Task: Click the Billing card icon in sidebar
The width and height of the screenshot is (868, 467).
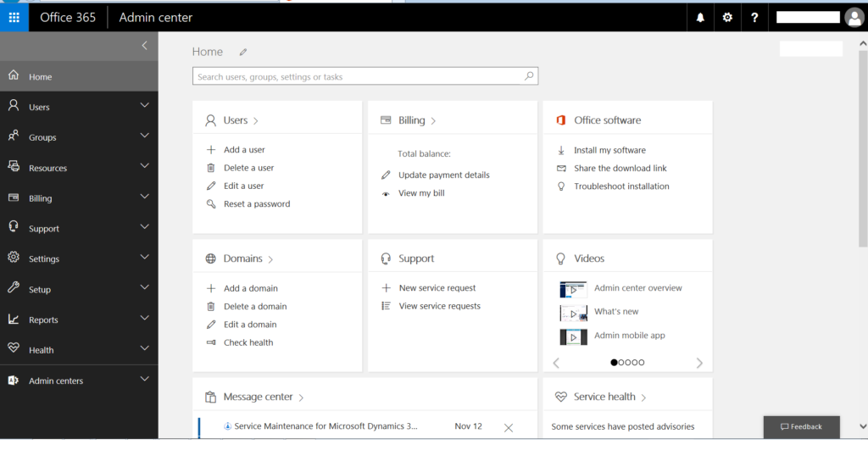Action: [14, 197]
